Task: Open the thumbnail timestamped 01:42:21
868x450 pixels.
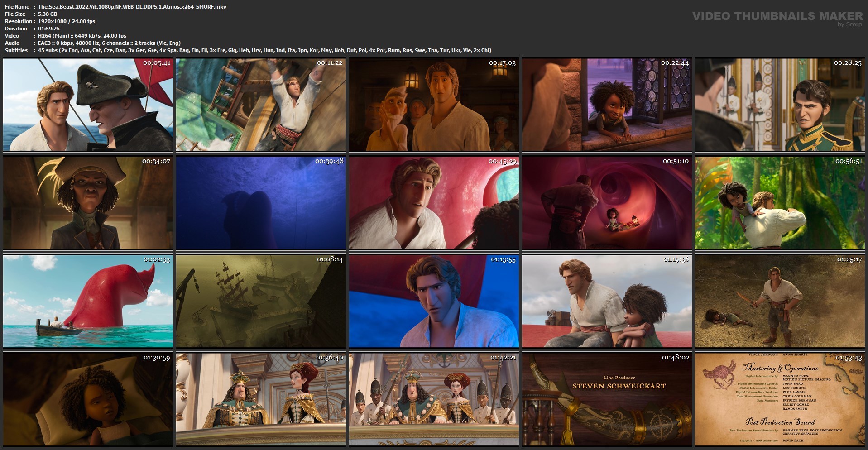Action: pos(434,399)
